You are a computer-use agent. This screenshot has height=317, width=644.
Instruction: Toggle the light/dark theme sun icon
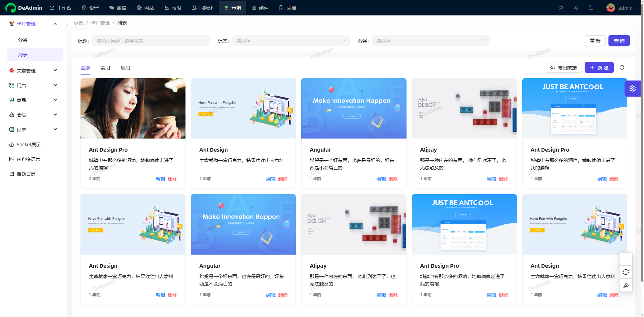(x=561, y=8)
